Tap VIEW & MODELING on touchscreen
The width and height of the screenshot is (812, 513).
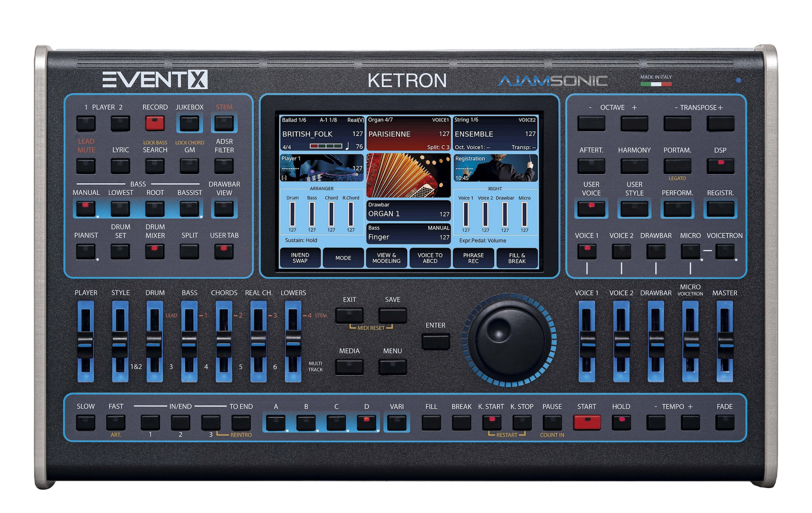387,258
